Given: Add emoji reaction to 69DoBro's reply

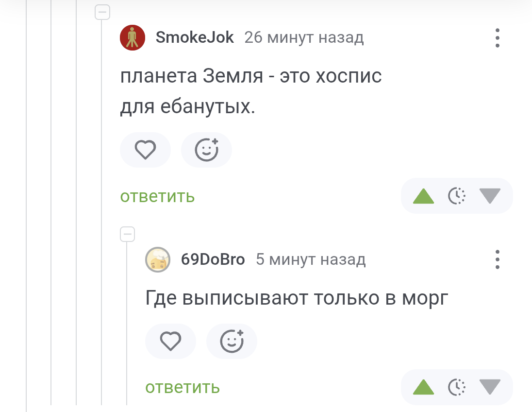Looking at the screenshot, I should (232, 341).
